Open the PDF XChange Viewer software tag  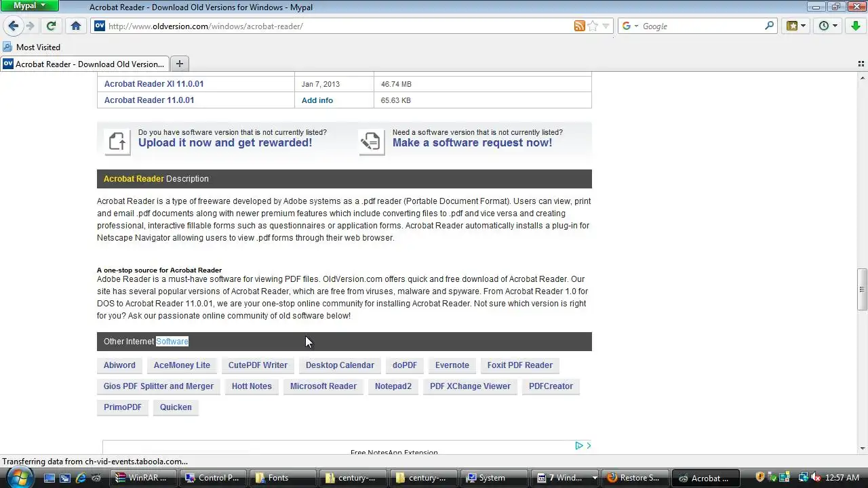click(x=470, y=386)
